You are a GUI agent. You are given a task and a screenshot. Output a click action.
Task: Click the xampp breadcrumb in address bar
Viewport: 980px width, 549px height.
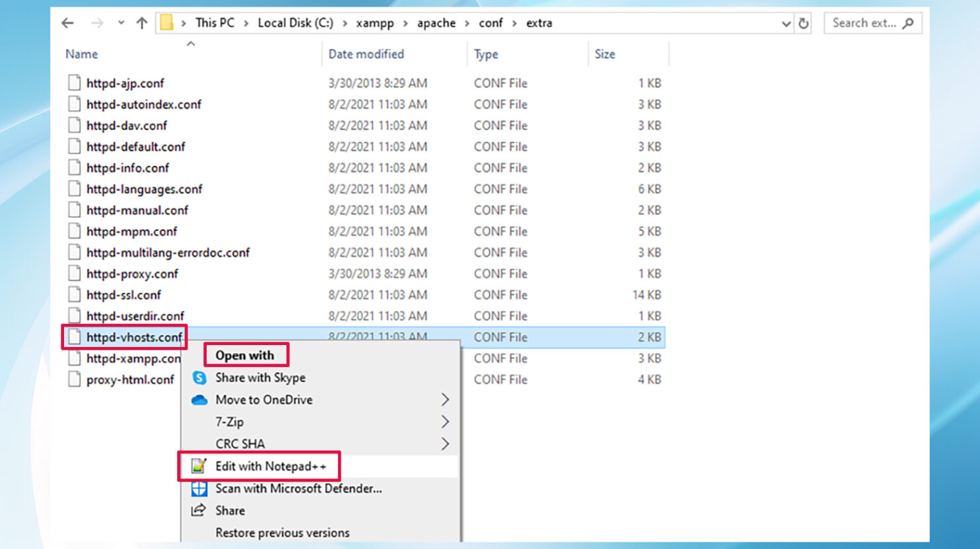coord(374,23)
